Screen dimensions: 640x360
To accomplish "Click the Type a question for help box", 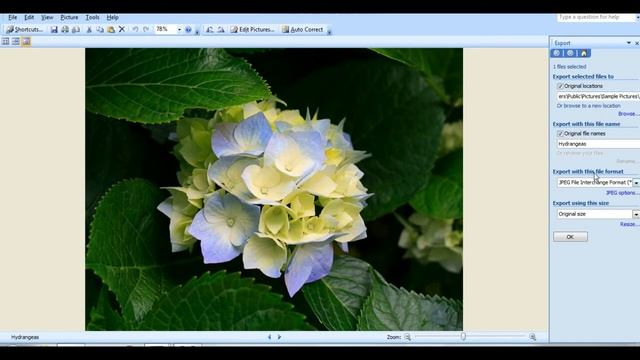I will [596, 18].
